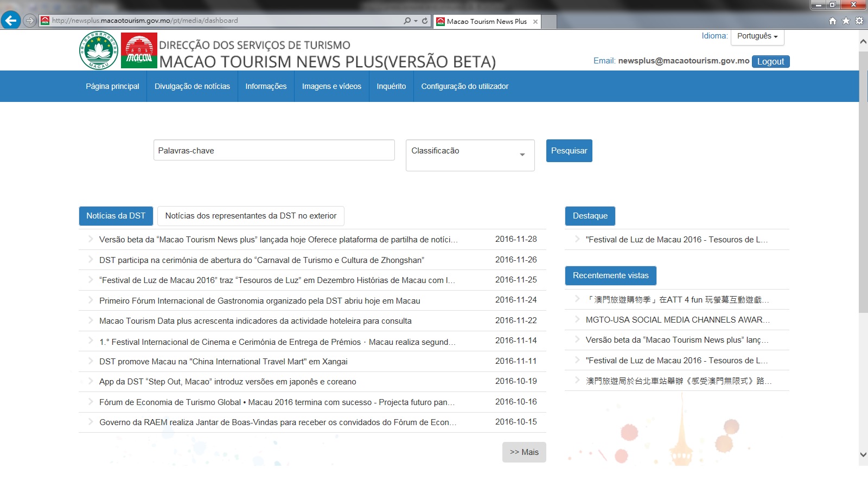Open the Imagens e vídeos menu

click(x=331, y=86)
